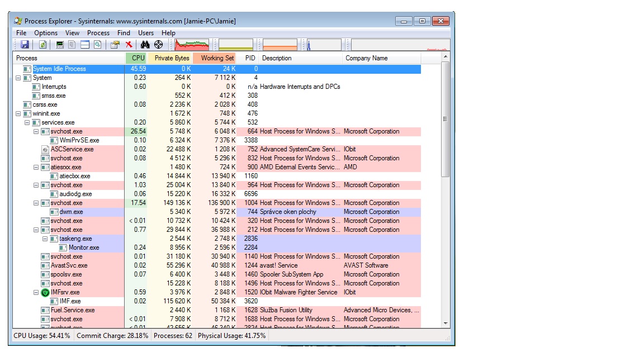
Task: Select the Interrupts row
Action: tap(217, 87)
